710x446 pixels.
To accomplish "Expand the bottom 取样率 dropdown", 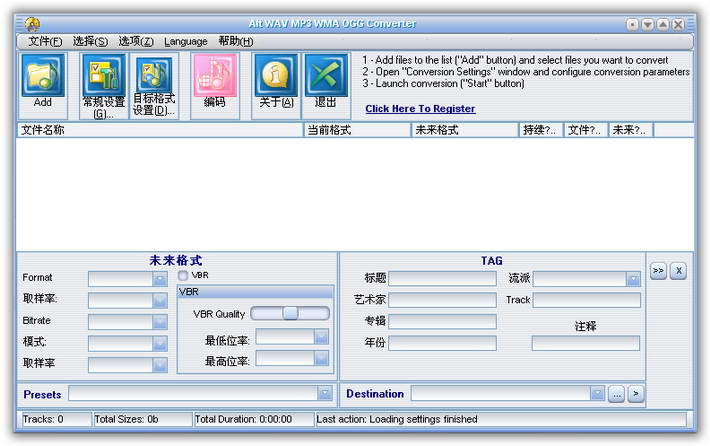I will (x=160, y=364).
